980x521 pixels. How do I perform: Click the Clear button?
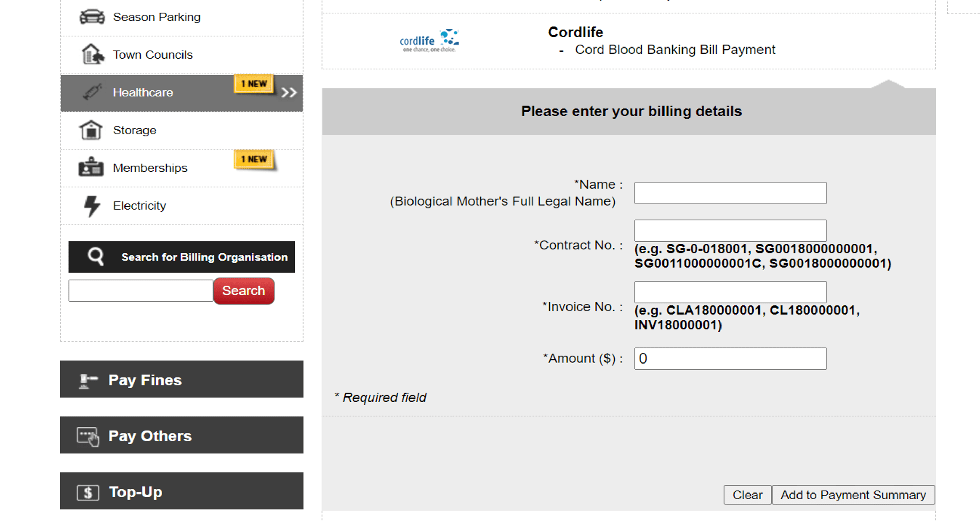pos(747,495)
